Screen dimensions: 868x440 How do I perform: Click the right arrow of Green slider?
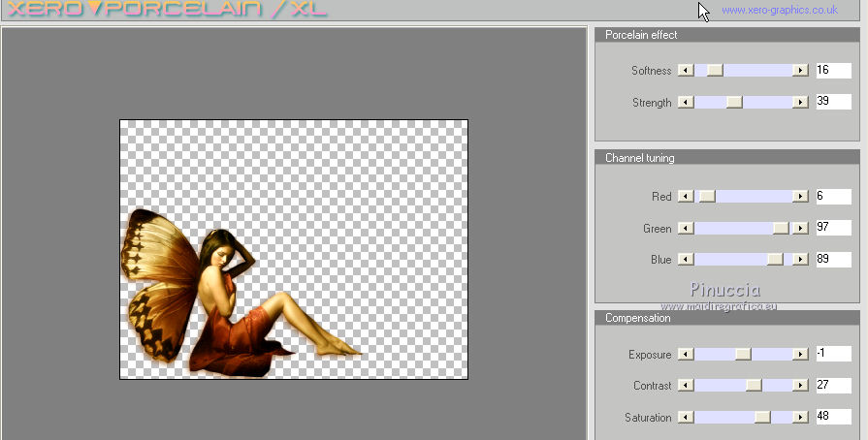point(800,228)
